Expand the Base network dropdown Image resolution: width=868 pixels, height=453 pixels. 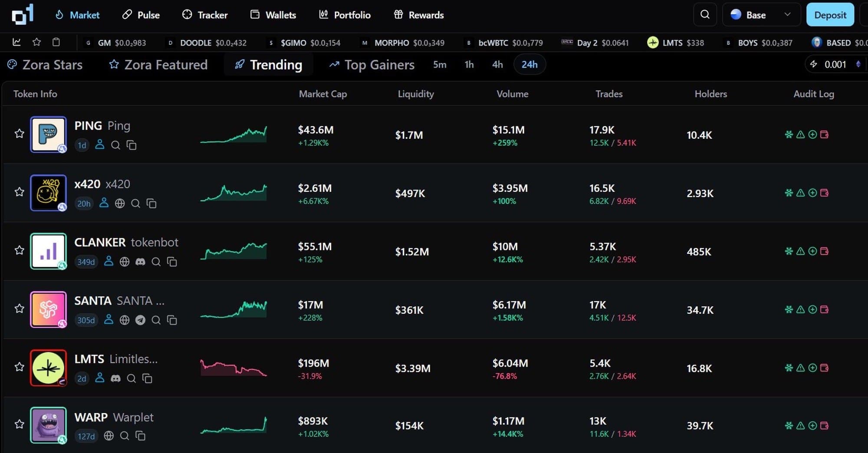761,15
